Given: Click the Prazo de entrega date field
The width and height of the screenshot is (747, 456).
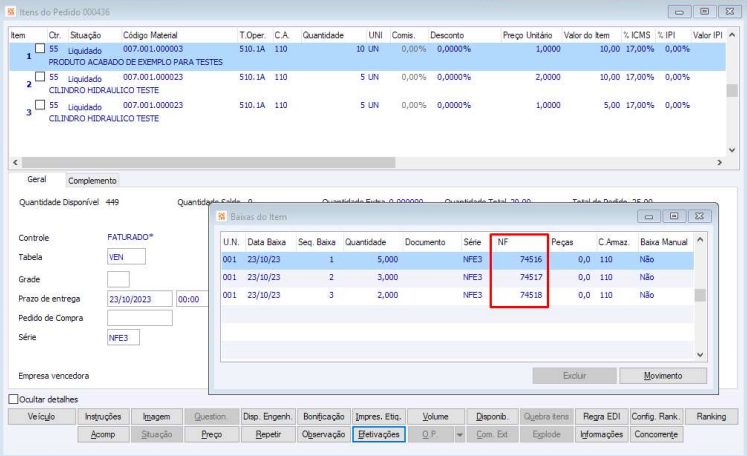Looking at the screenshot, I should pyautogui.click(x=140, y=299).
